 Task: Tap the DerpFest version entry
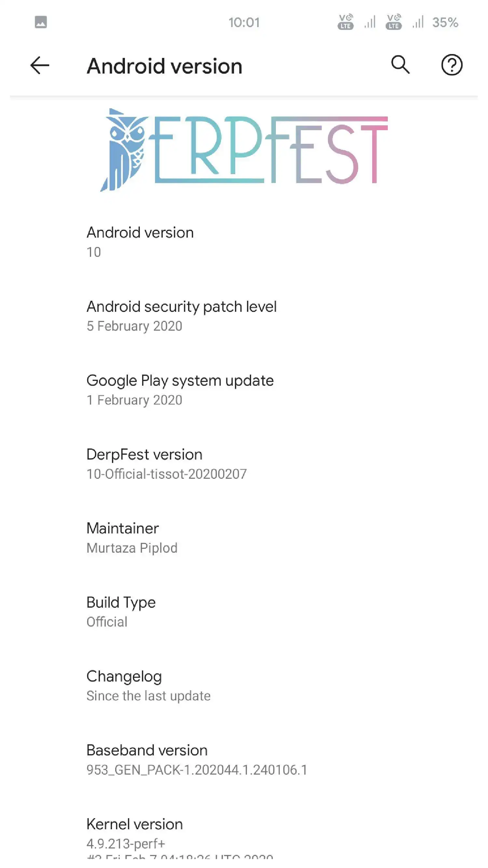click(244, 464)
